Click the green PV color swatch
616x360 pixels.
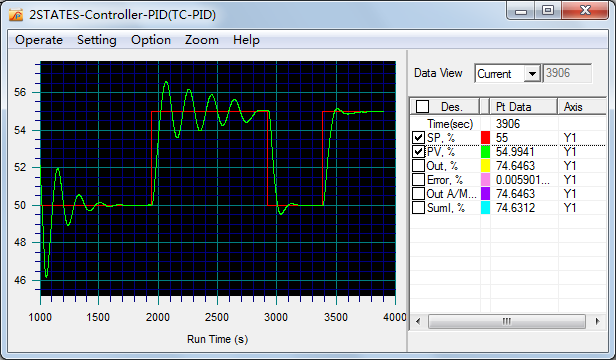486,152
